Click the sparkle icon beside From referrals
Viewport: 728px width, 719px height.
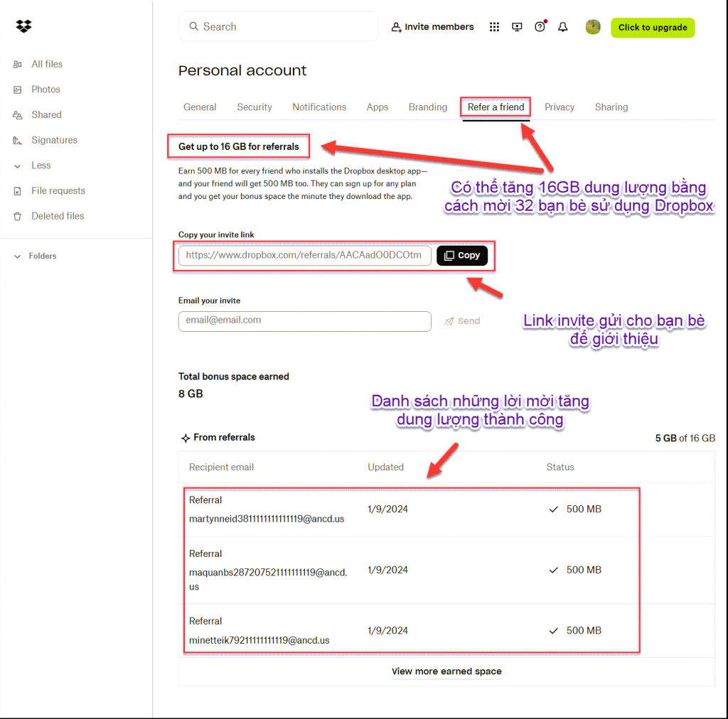point(186,438)
